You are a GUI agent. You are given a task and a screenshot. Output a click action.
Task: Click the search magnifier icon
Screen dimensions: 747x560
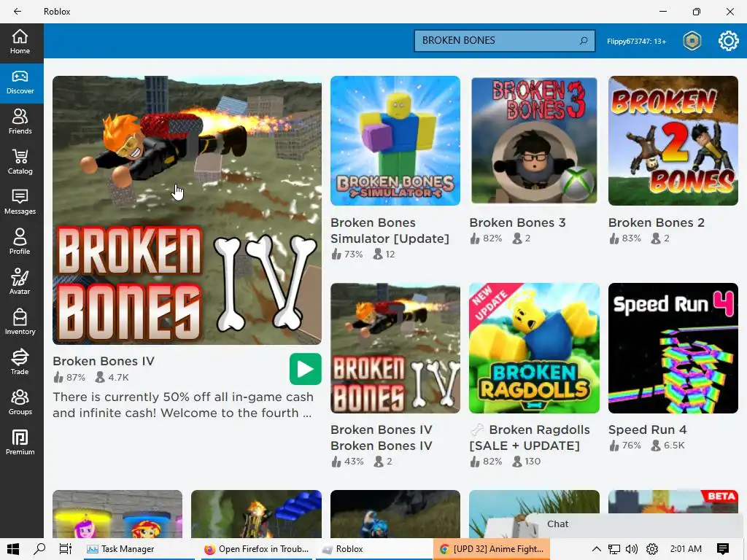tap(584, 41)
